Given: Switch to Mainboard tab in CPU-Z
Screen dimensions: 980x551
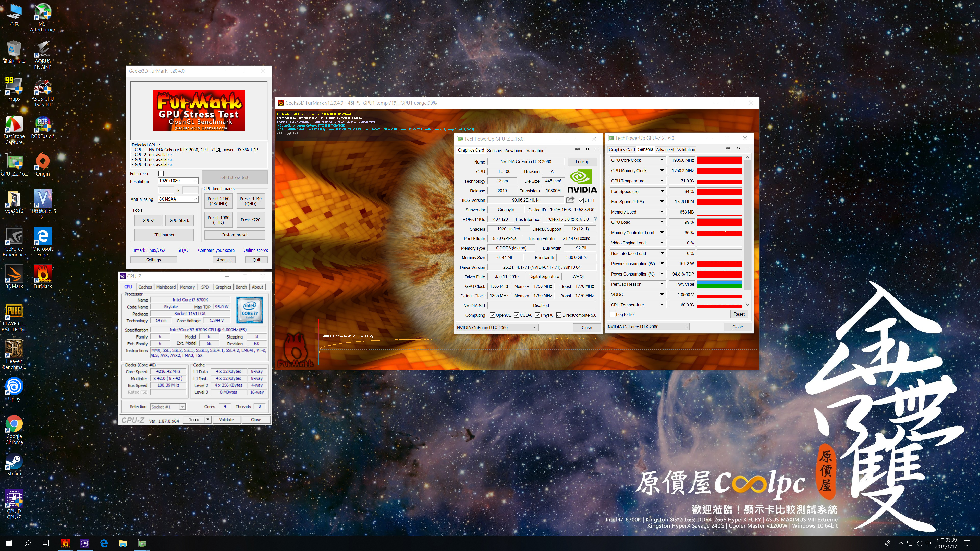Looking at the screenshot, I should coord(166,287).
